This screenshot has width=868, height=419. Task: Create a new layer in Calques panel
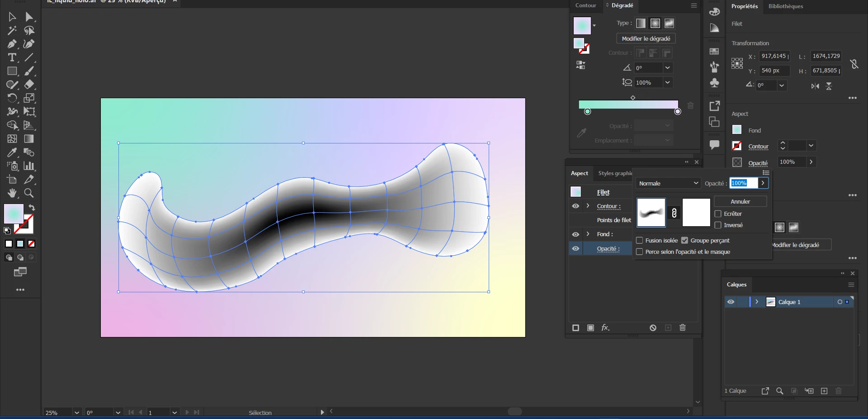tap(824, 391)
